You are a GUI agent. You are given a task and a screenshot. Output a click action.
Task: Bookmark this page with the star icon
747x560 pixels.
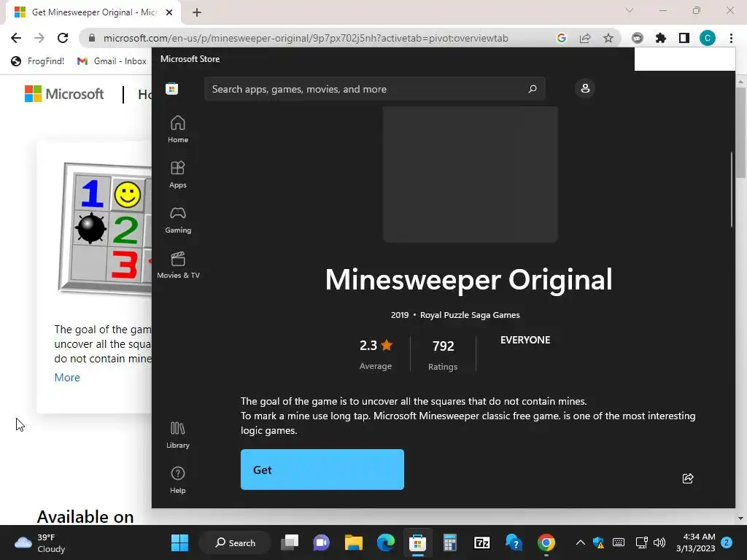coord(608,38)
